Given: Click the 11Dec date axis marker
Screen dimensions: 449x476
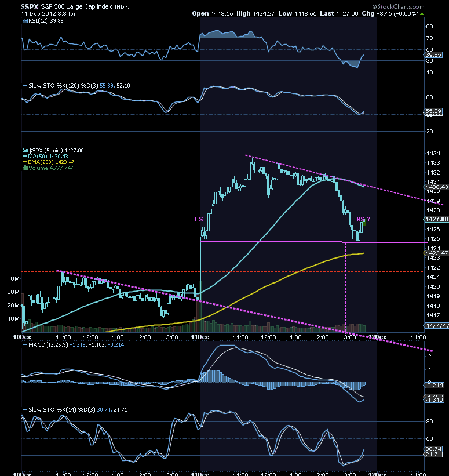Looking at the screenshot, I should tap(200, 337).
